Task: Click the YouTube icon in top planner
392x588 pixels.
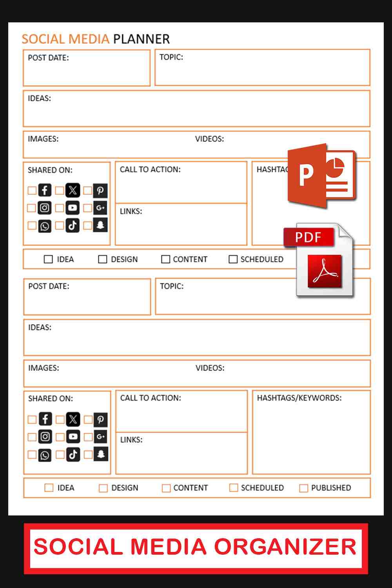Action: pos(73,208)
